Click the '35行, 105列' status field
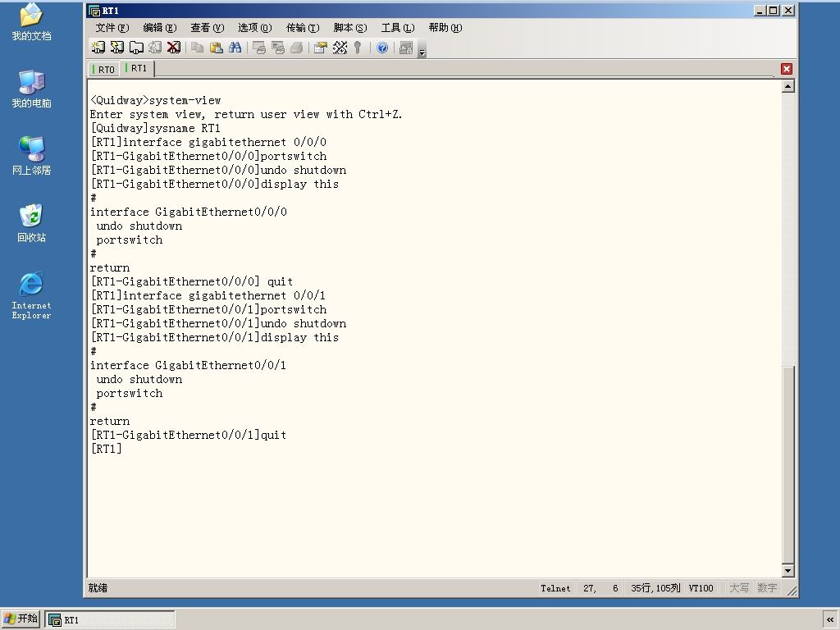 tap(655, 588)
